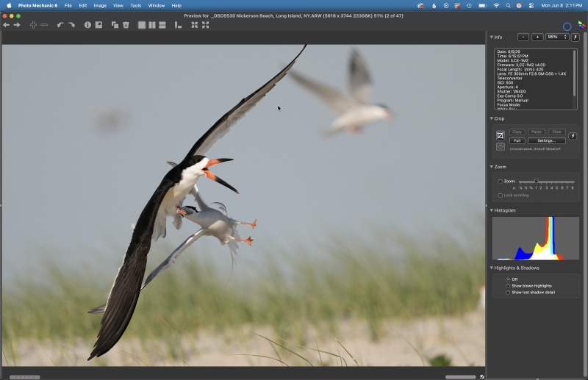Open the Apple menu
Viewport: 588px width, 380px height.
coord(9,6)
